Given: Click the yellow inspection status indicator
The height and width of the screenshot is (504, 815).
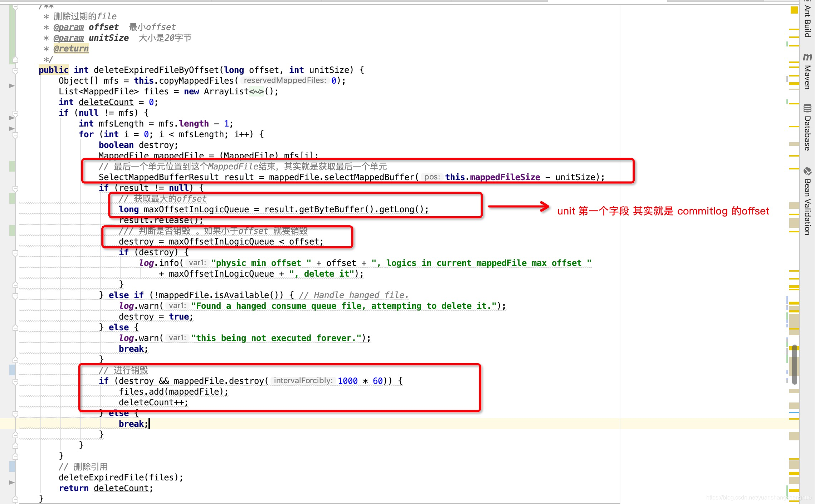Looking at the screenshot, I should [794, 10].
